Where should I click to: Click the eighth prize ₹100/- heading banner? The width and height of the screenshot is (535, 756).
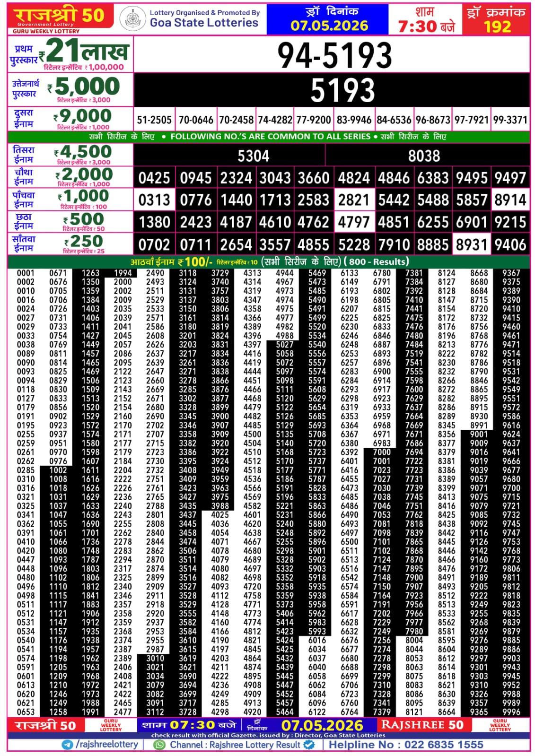click(x=269, y=261)
